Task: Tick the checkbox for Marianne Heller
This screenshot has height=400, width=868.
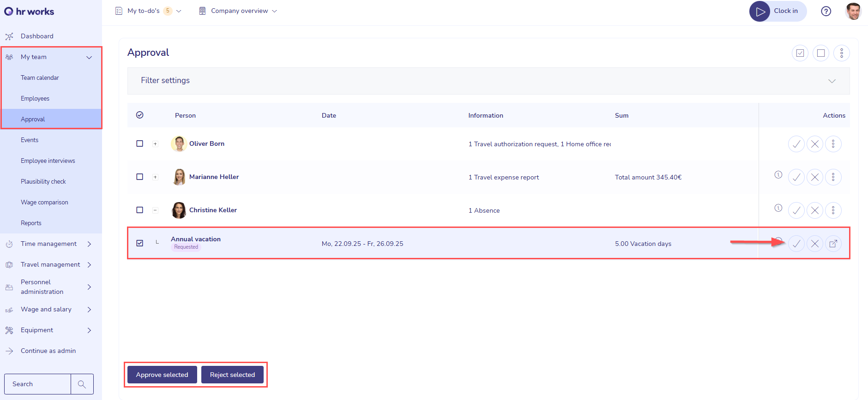Action: (x=140, y=177)
